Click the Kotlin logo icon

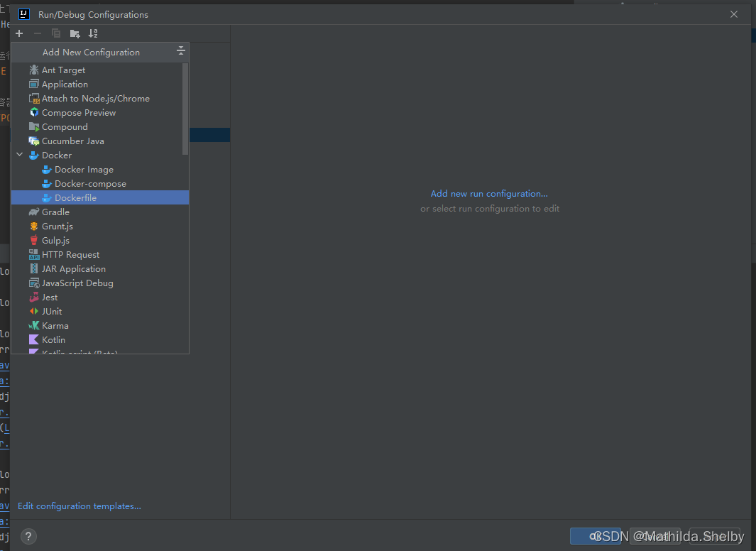pos(34,340)
